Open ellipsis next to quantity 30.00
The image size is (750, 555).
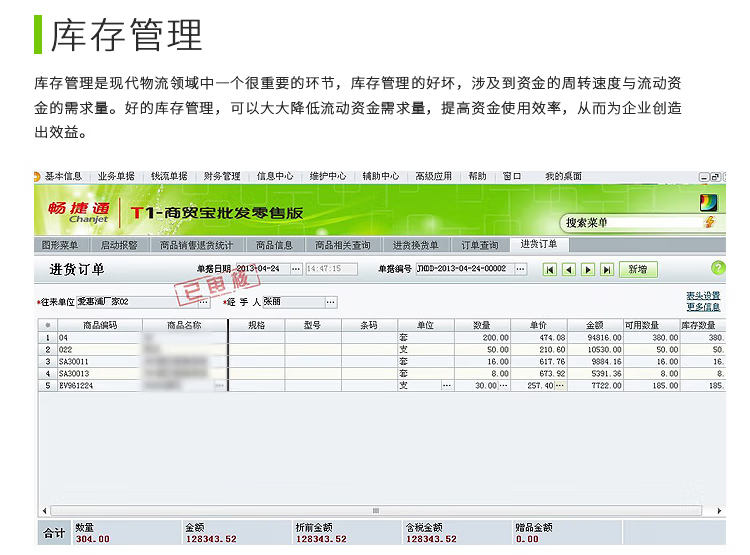tap(504, 386)
